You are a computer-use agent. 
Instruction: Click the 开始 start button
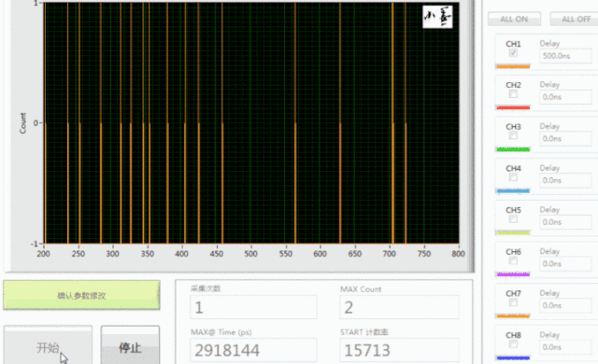pos(48,345)
